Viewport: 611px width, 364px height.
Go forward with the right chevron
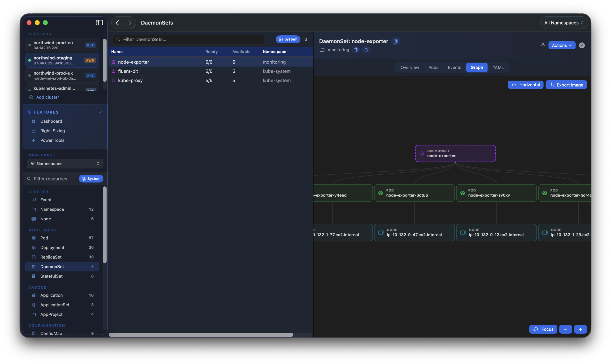pos(130,23)
